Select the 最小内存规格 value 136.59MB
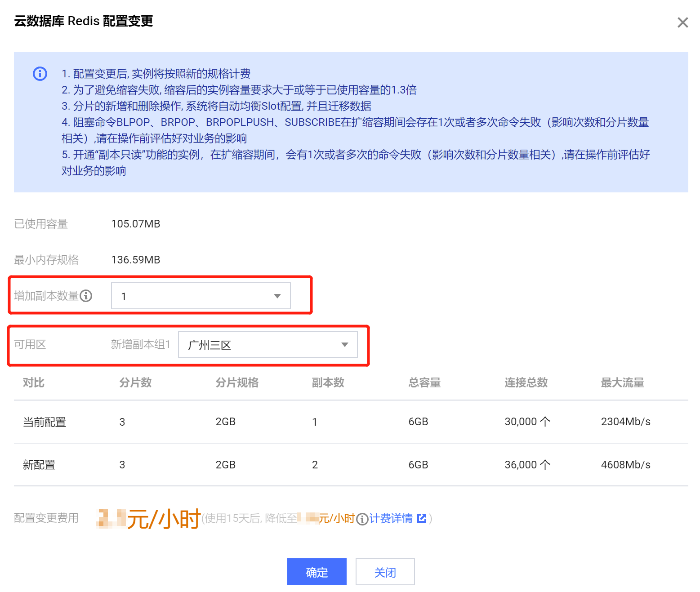This screenshot has height=592, width=700. coord(136,260)
